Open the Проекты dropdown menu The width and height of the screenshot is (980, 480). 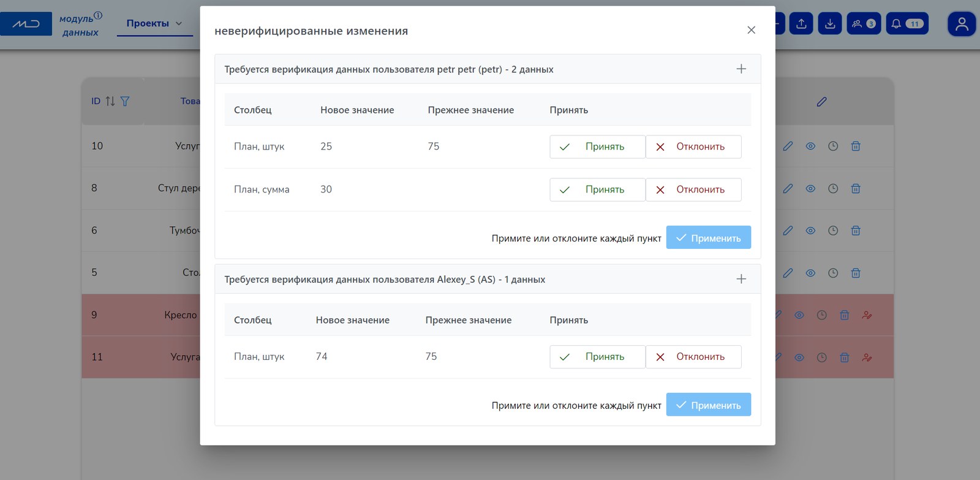click(154, 23)
